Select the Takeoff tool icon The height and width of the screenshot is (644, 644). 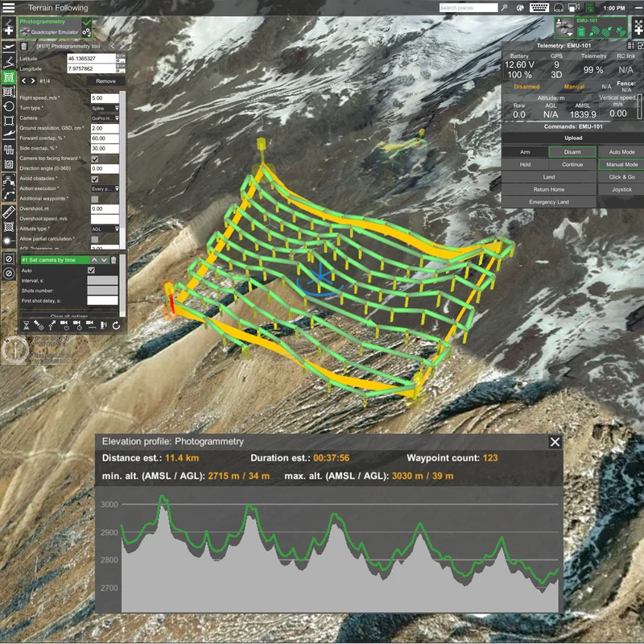[8, 47]
